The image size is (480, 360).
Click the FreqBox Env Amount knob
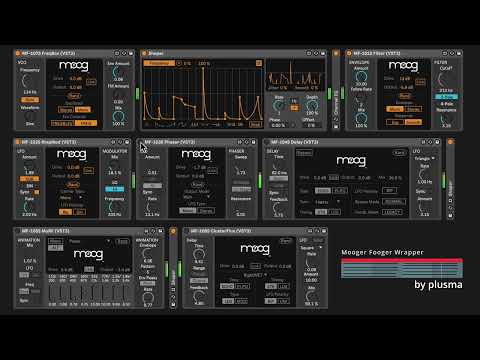point(118,72)
